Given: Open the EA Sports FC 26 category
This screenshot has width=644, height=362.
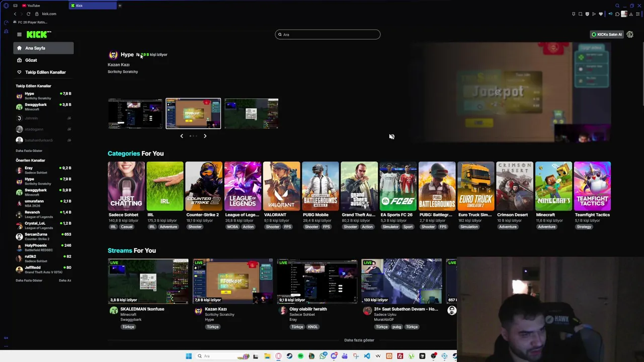Looking at the screenshot, I should [x=398, y=186].
